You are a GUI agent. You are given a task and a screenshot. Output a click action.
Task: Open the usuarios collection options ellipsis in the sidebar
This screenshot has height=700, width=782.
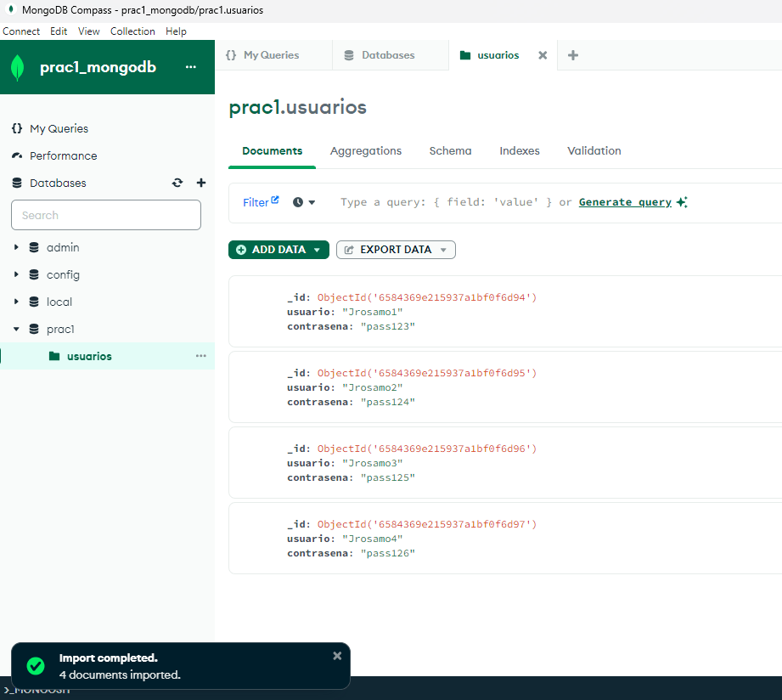click(x=201, y=356)
